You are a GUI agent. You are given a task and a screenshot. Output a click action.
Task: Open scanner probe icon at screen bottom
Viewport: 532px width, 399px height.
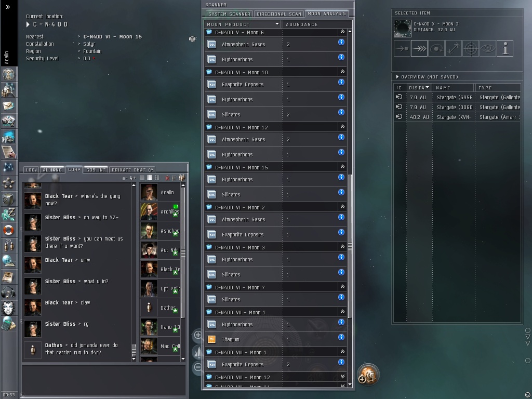point(368,375)
